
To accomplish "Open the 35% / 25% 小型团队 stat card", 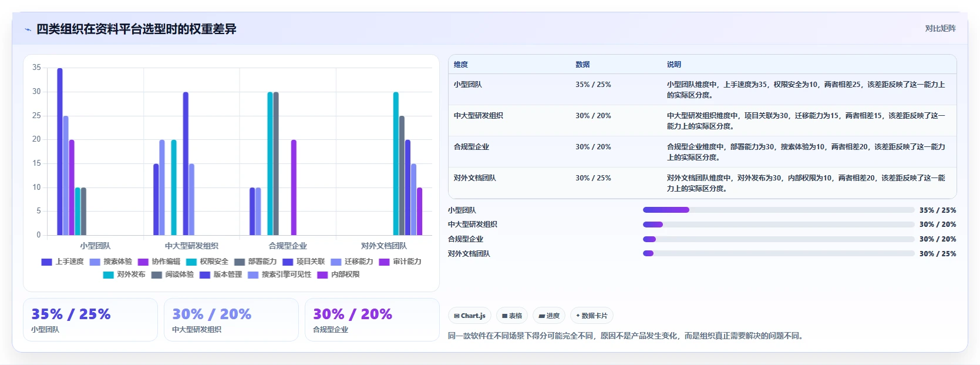I will (90, 320).
